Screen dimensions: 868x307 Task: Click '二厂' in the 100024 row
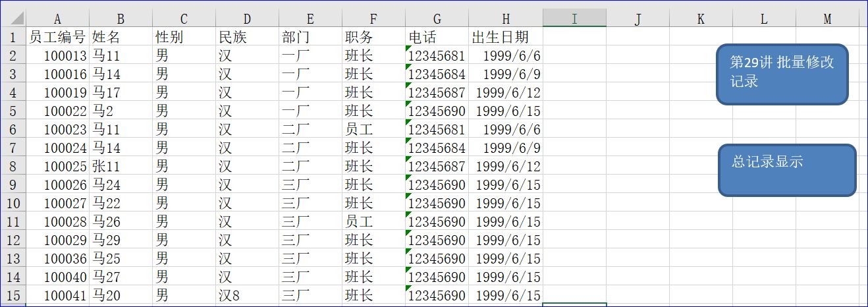pos(311,148)
